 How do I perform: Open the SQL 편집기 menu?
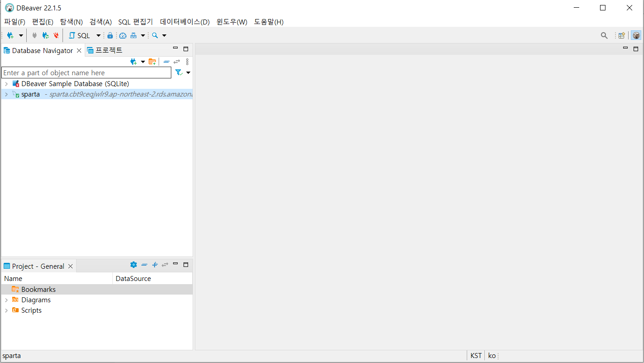pos(136,22)
